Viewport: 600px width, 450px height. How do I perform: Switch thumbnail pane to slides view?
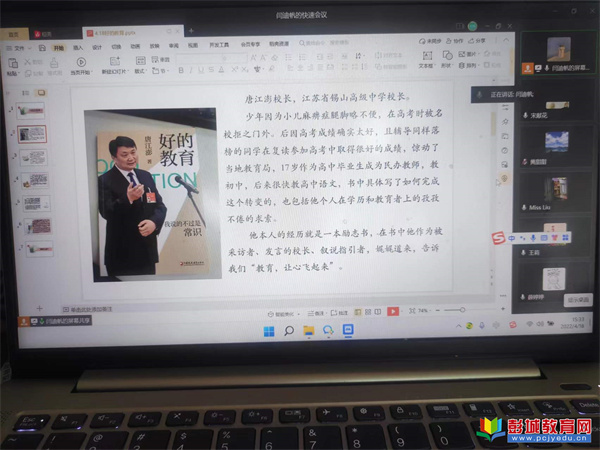(41, 93)
